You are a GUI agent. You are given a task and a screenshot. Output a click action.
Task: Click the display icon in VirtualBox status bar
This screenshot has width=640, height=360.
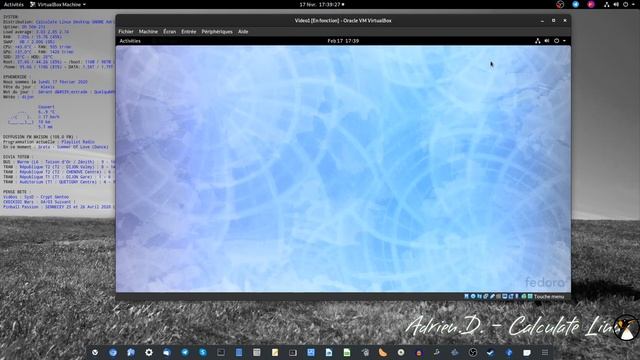click(504, 296)
